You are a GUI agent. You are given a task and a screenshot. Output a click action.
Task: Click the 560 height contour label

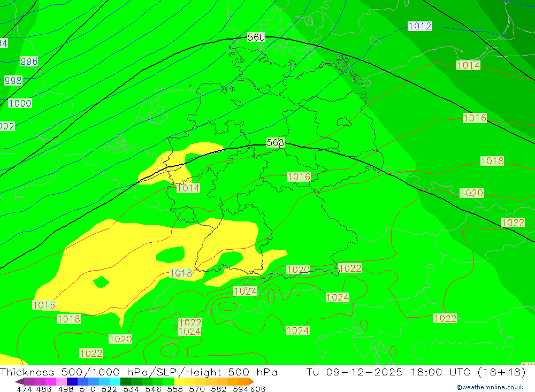coord(256,37)
